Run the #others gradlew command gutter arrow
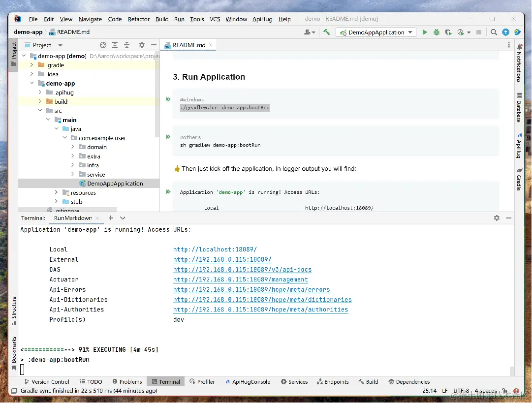Image resolution: width=532 pixels, height=403 pixels. 168,137
